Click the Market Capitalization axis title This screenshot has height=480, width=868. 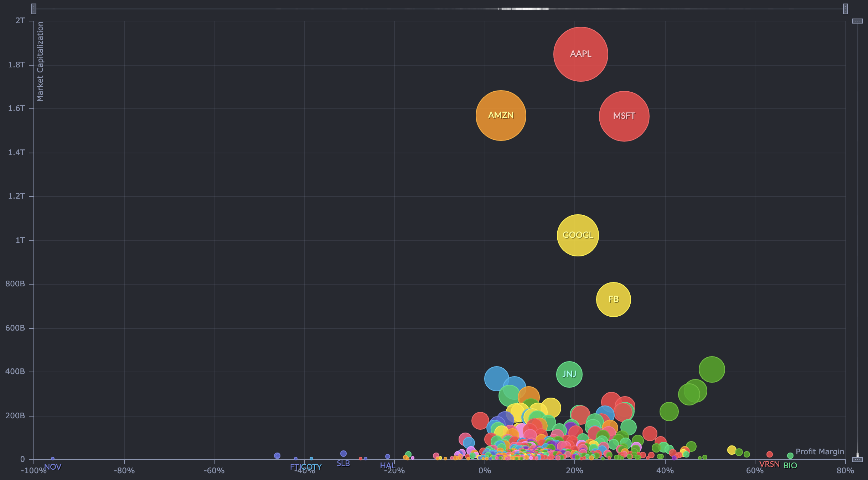(x=40, y=61)
